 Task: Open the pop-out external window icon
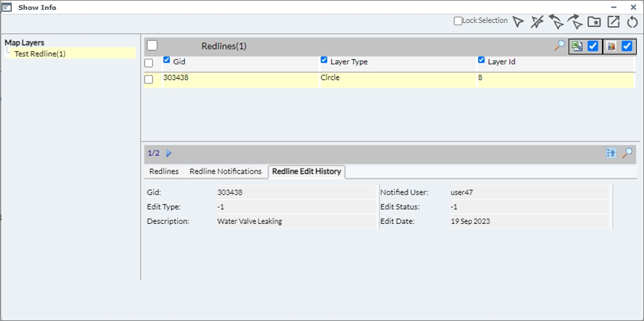613,22
